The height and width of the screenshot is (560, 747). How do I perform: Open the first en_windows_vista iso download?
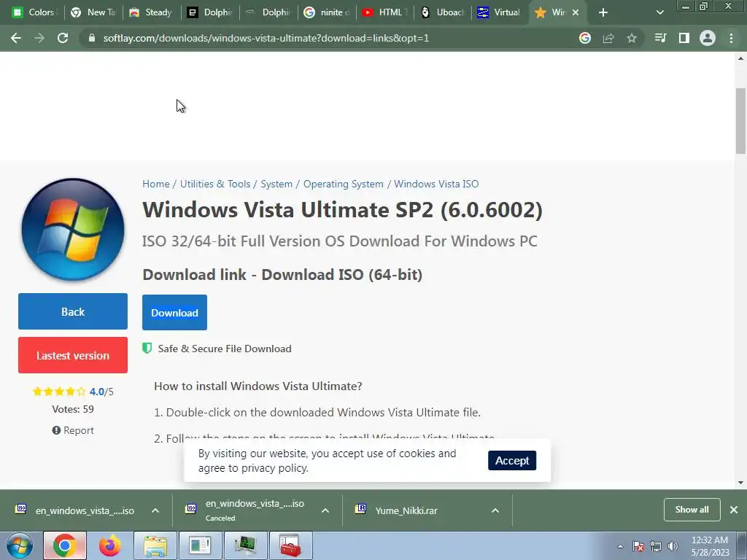pos(85,510)
